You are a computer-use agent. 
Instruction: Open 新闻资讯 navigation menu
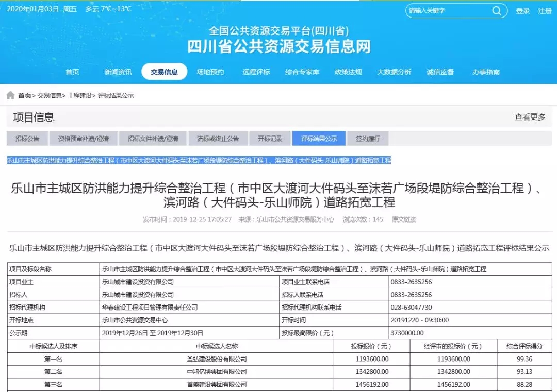point(118,72)
